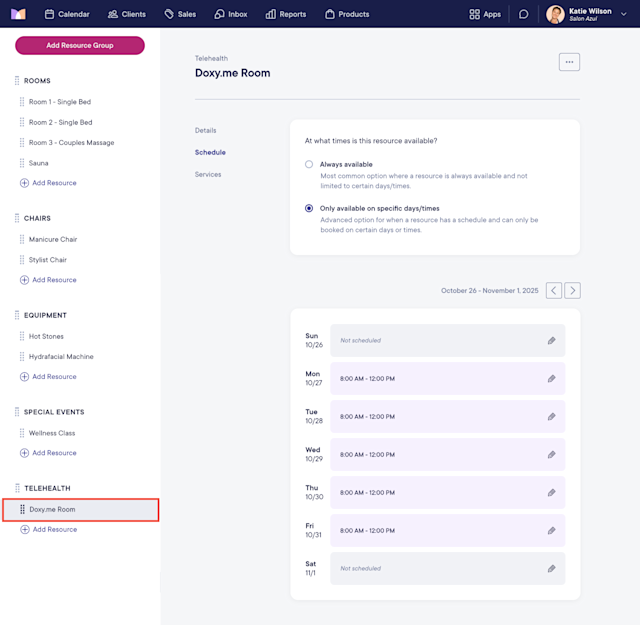Open the Clients menu
640x625 pixels.
[x=127, y=14]
